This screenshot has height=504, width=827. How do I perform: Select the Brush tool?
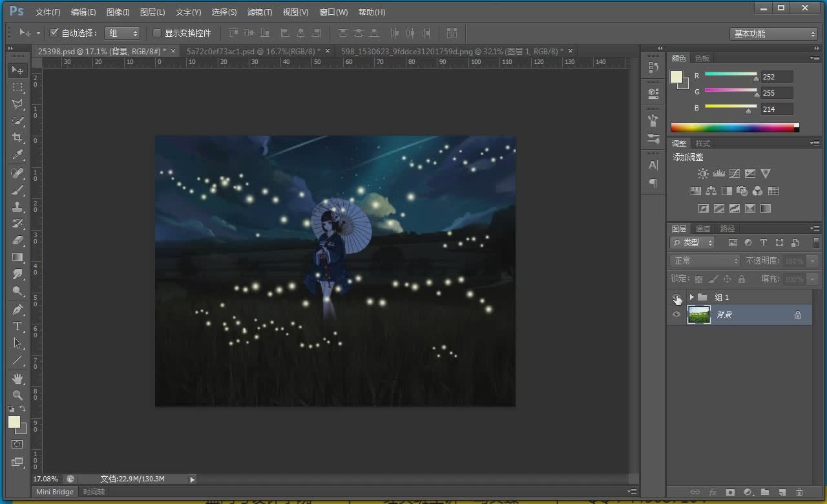pyautogui.click(x=17, y=190)
